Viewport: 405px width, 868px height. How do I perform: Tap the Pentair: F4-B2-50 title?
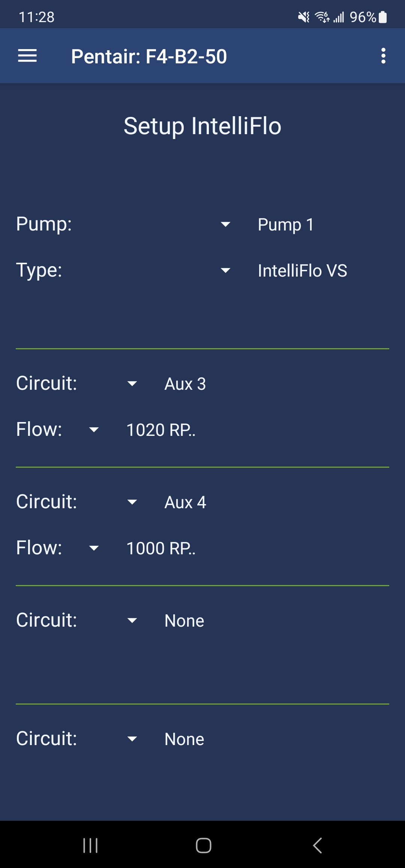149,57
